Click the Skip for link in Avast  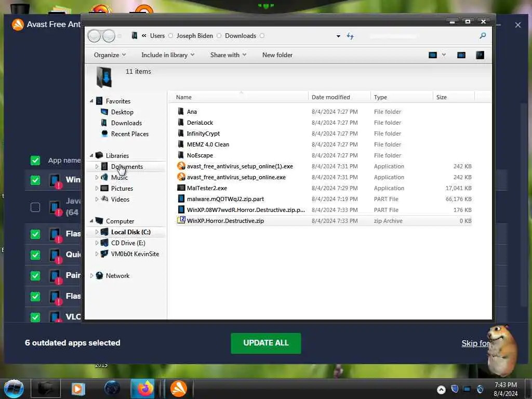pos(475,343)
